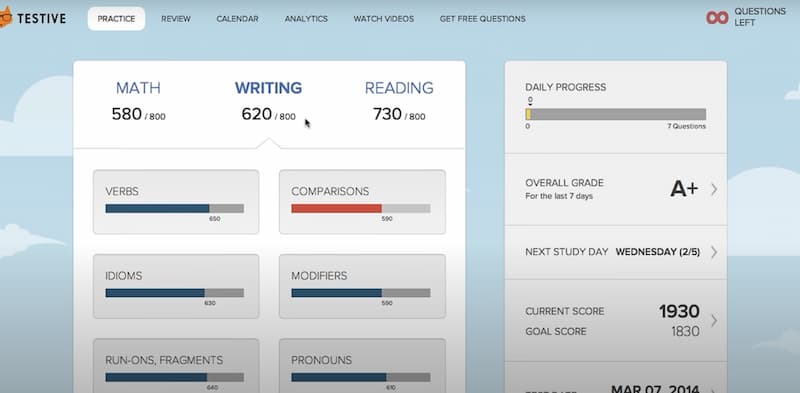Click the Testive fox logo
Viewport: 800px width, 393px height.
(x=5, y=18)
